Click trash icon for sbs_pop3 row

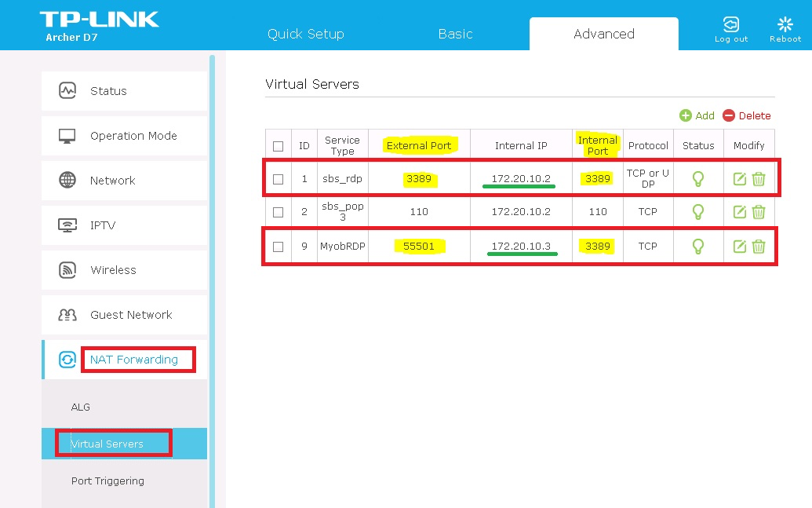tap(759, 212)
